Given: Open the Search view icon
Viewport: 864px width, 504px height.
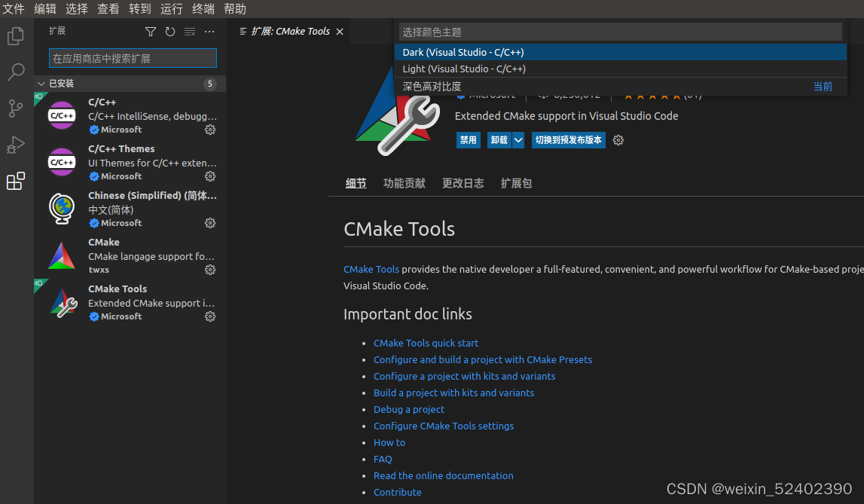Looking at the screenshot, I should 16,72.
